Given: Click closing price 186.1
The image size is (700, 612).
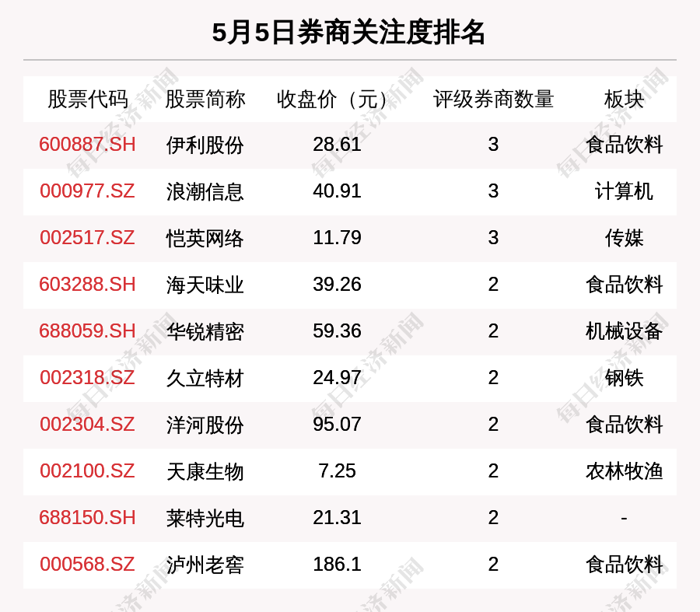Looking at the screenshot, I should [x=337, y=565].
